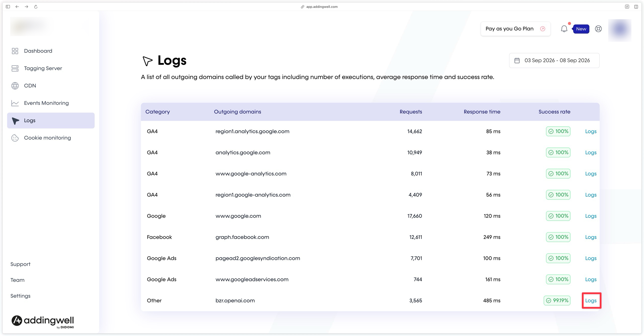Open Logs for analytics.google.com row
The image size is (644, 336).
pyautogui.click(x=591, y=153)
